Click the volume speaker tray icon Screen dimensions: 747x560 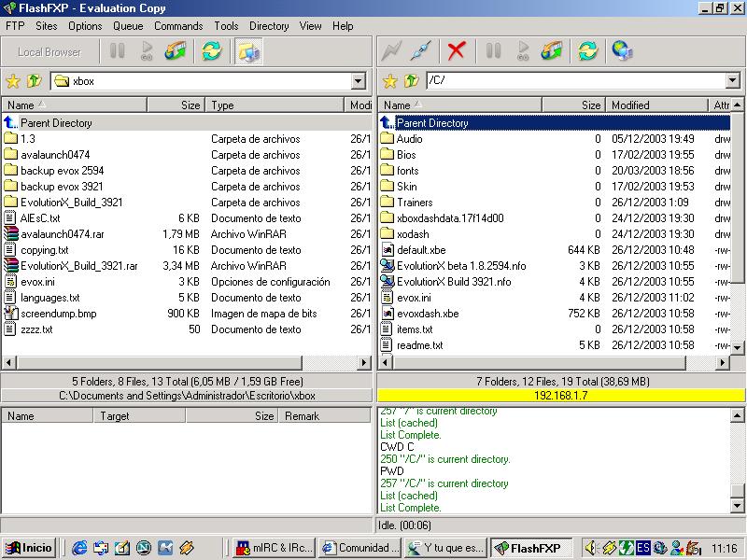pyautogui.click(x=591, y=548)
